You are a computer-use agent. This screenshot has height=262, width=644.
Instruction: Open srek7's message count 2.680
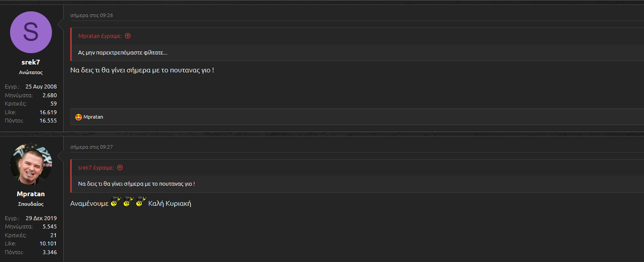coord(49,95)
